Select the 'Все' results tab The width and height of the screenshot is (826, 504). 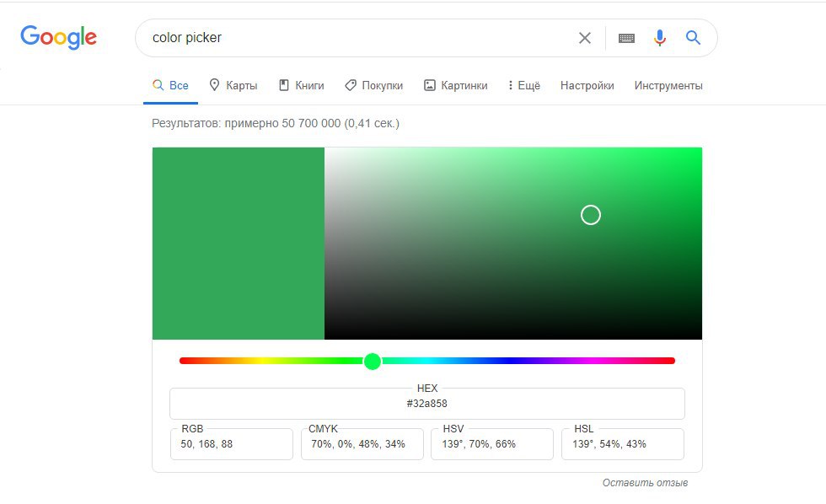click(170, 85)
